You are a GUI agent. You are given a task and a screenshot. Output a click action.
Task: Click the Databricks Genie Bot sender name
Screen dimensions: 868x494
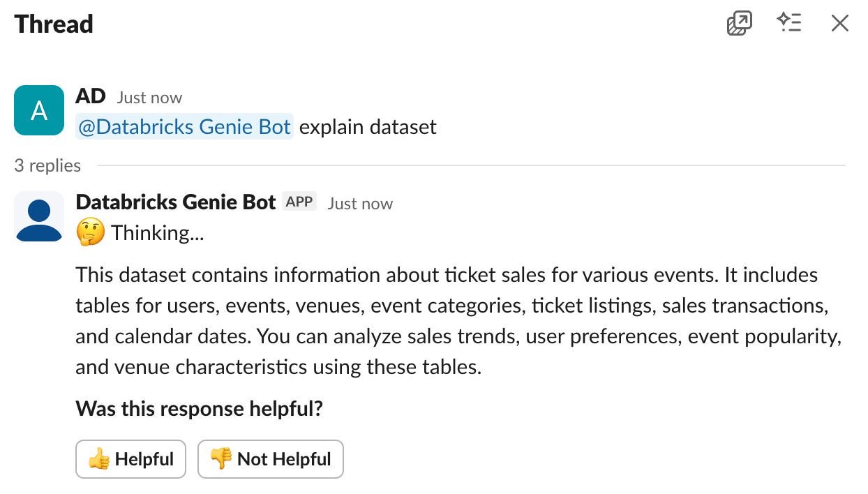(x=176, y=202)
